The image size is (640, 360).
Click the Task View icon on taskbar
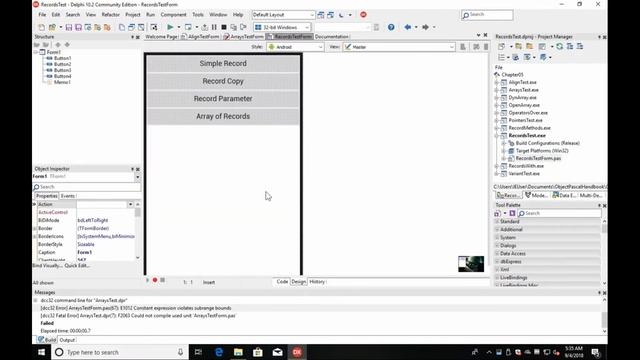pyautogui.click(x=198, y=352)
